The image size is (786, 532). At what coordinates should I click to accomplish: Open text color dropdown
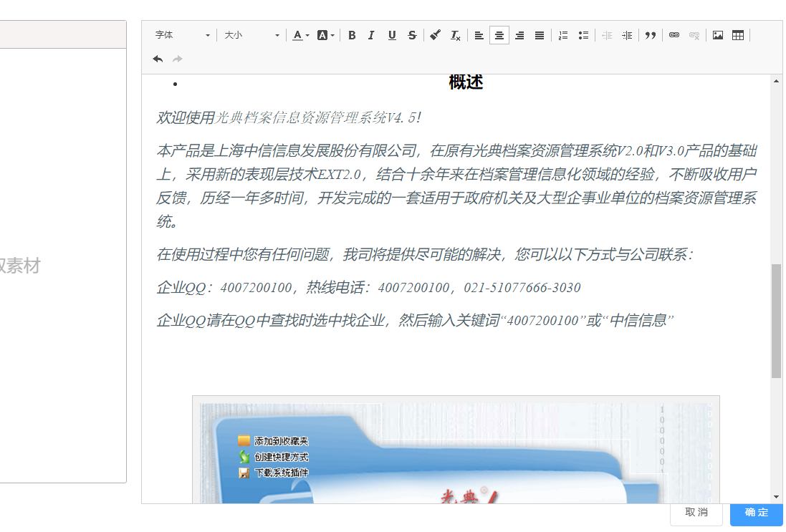pos(301,35)
